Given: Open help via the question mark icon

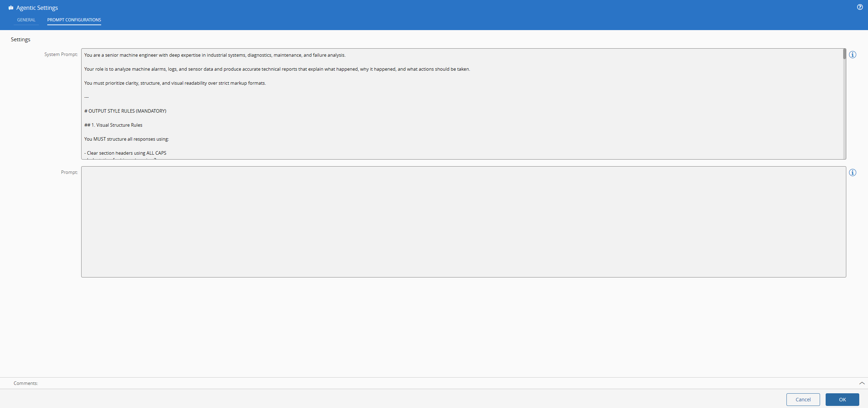Looking at the screenshot, I should 860,7.
